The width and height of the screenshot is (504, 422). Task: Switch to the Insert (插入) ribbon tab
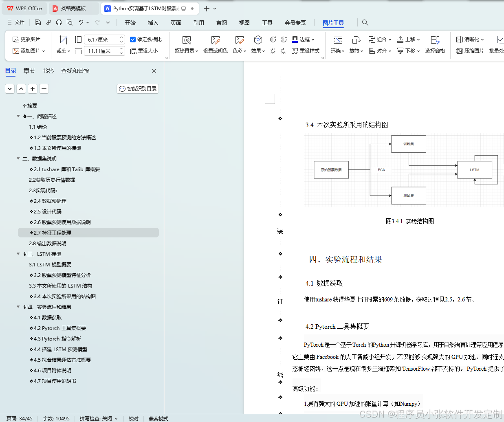coord(153,22)
